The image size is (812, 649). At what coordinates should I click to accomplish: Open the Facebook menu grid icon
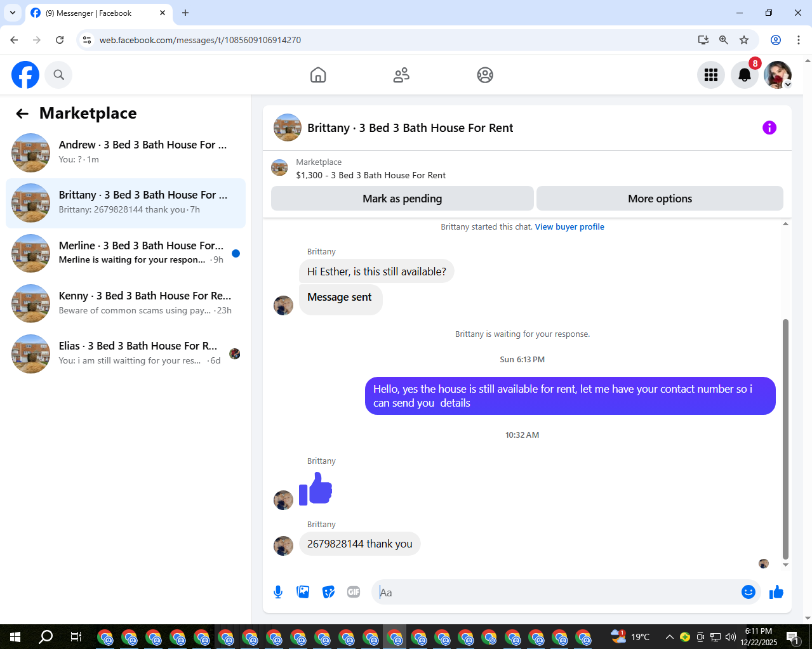pyautogui.click(x=711, y=75)
